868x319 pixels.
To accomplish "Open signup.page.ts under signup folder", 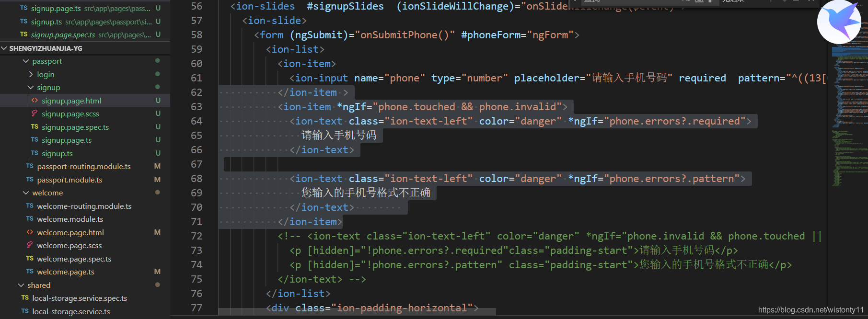I will tap(85, 140).
